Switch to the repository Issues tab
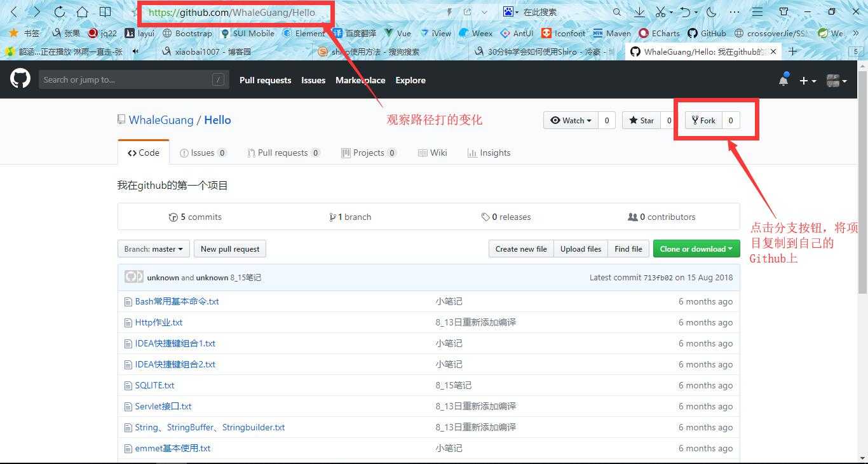This screenshot has width=868, height=464. [x=203, y=153]
